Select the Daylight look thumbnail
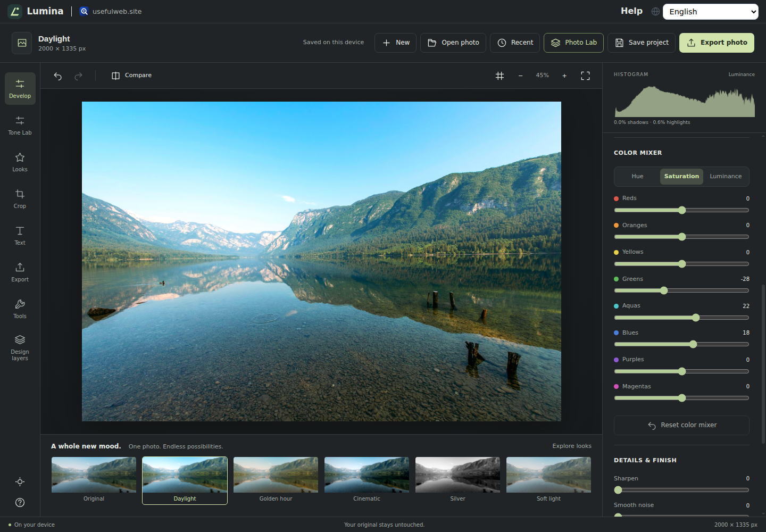The height and width of the screenshot is (532, 766). click(185, 480)
